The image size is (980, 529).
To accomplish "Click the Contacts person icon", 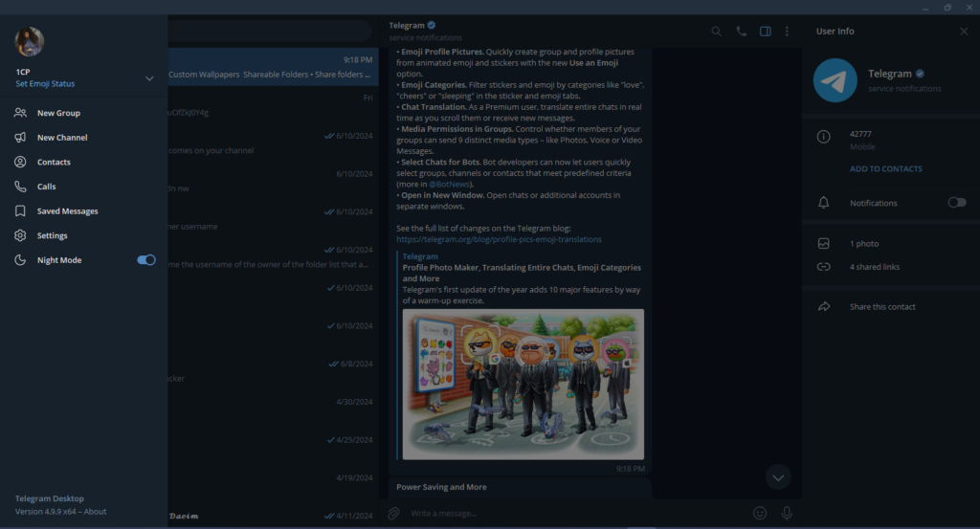I will 21,162.
